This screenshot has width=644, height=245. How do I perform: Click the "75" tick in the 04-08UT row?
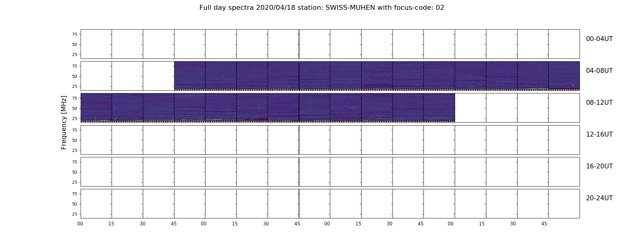coord(75,66)
